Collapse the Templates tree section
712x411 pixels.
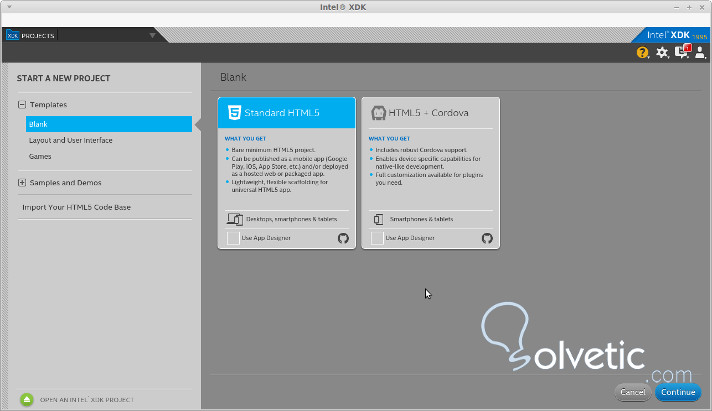22,104
